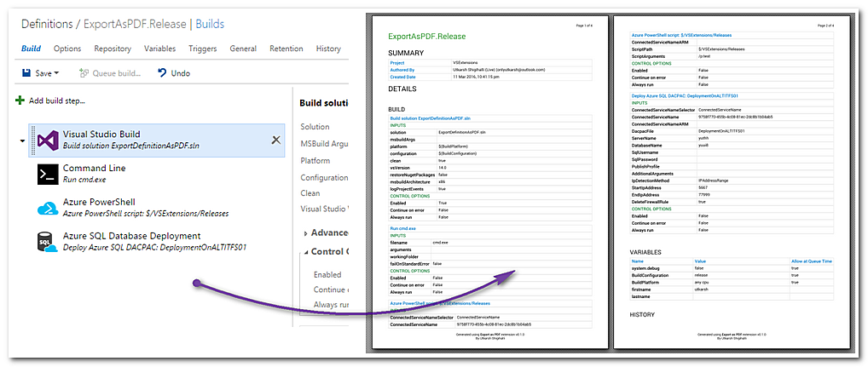Collapse the Control Options section
Screen dimensions: 868x367
(x=307, y=252)
